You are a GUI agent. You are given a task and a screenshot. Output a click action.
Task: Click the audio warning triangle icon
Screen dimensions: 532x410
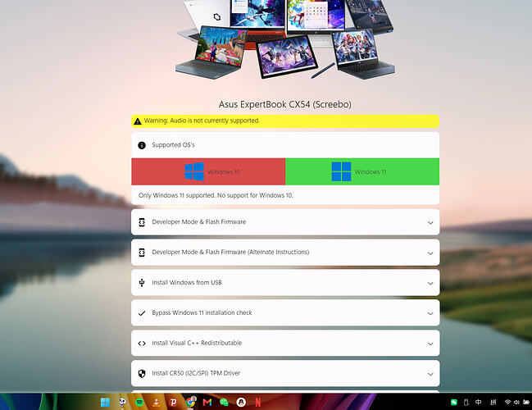click(x=138, y=121)
